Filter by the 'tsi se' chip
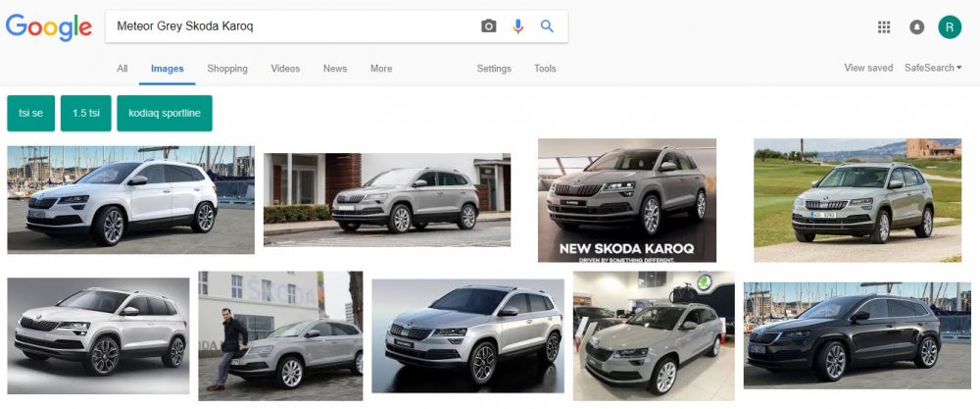This screenshot has width=980, height=409. pos(31,113)
